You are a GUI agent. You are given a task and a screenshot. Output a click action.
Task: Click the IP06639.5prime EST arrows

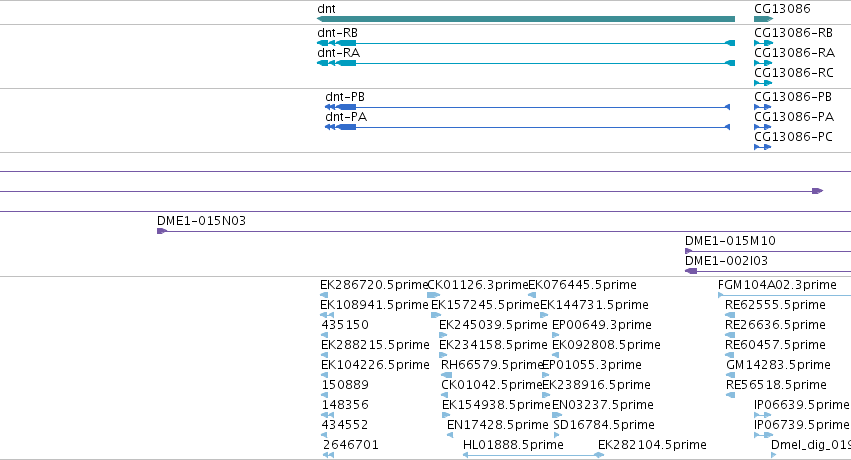[x=763, y=415]
